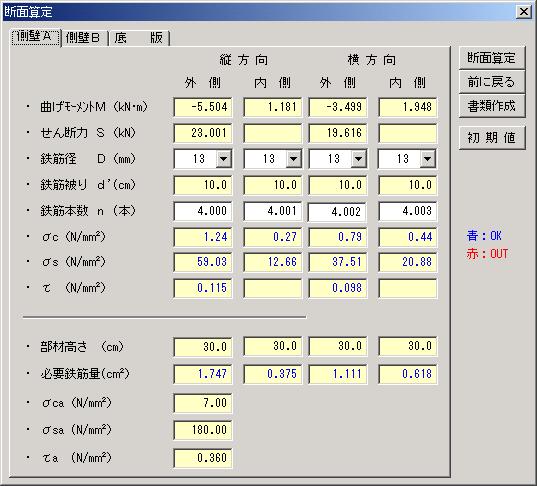Click σc value 0.27
This screenshot has width=537, height=486.
tap(273, 237)
